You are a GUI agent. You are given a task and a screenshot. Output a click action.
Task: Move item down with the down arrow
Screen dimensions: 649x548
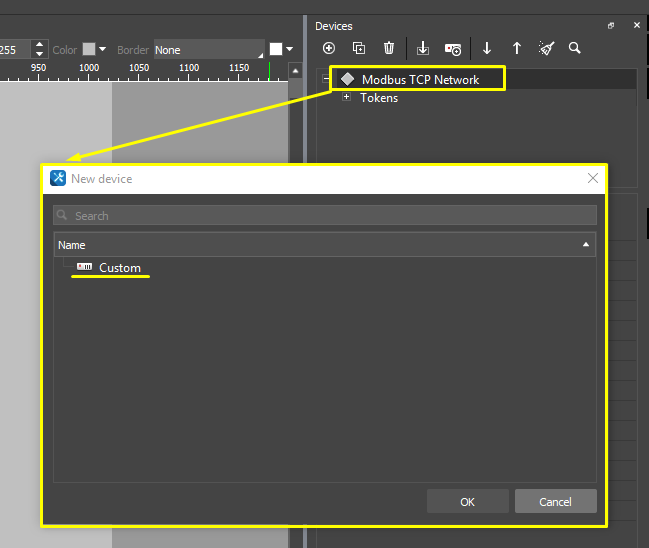point(487,48)
